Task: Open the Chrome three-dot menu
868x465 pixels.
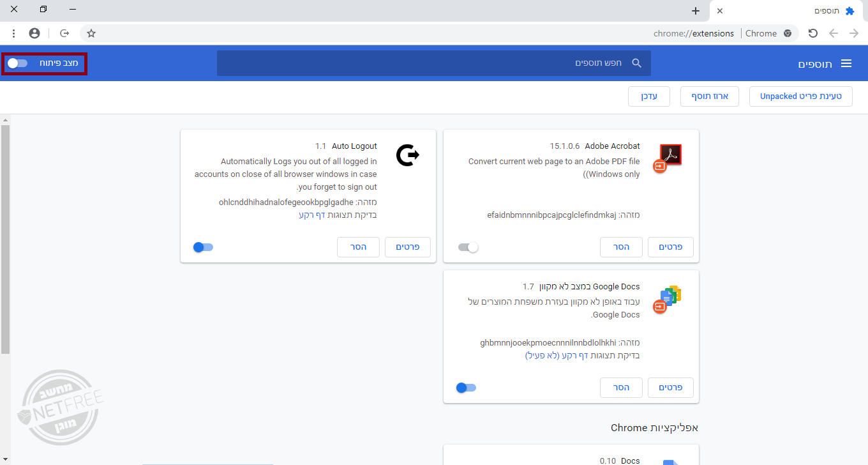Action: click(x=13, y=33)
